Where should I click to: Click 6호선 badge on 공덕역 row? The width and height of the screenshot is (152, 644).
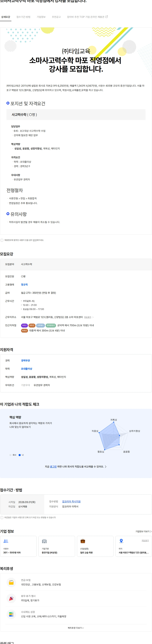pyautogui.click(x=32, y=325)
